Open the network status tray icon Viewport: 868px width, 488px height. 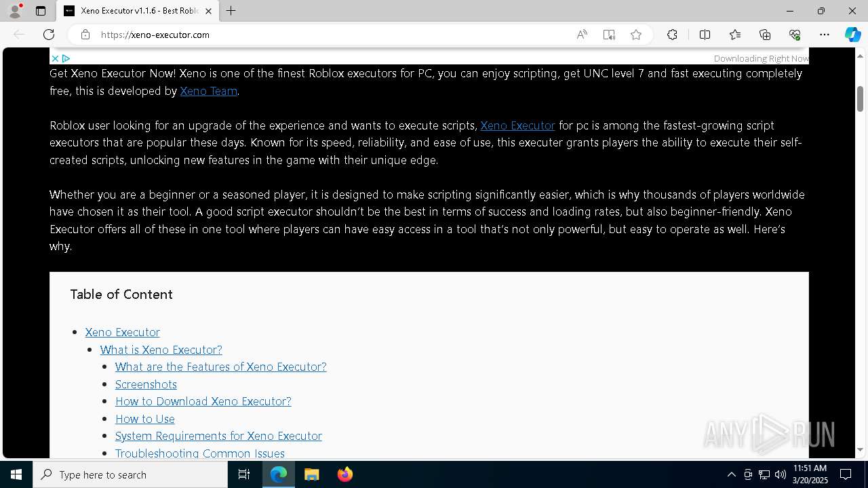coord(764,474)
